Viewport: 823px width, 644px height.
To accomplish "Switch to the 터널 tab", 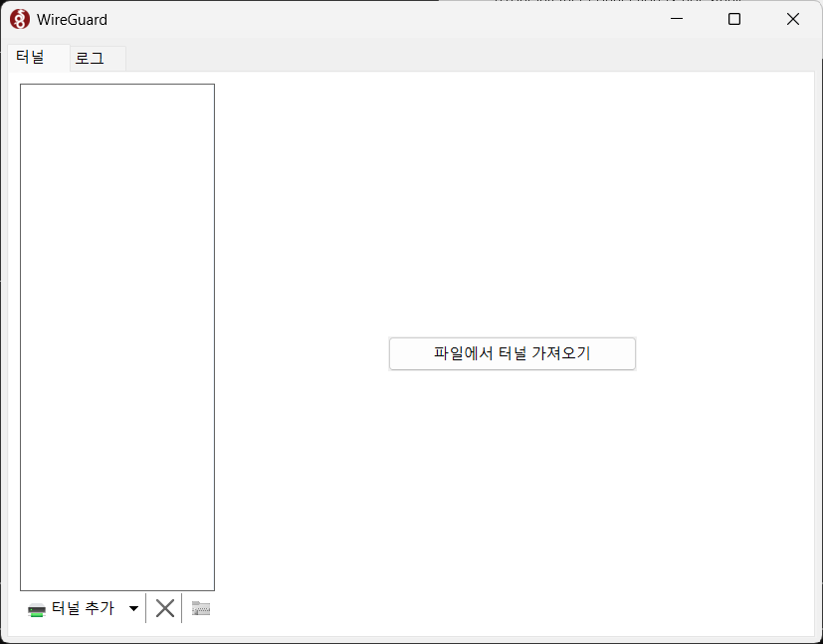I will (x=39, y=57).
